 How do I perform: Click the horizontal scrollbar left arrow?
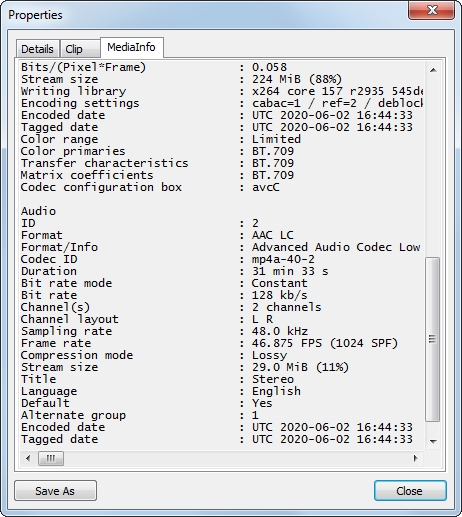[x=28, y=459]
